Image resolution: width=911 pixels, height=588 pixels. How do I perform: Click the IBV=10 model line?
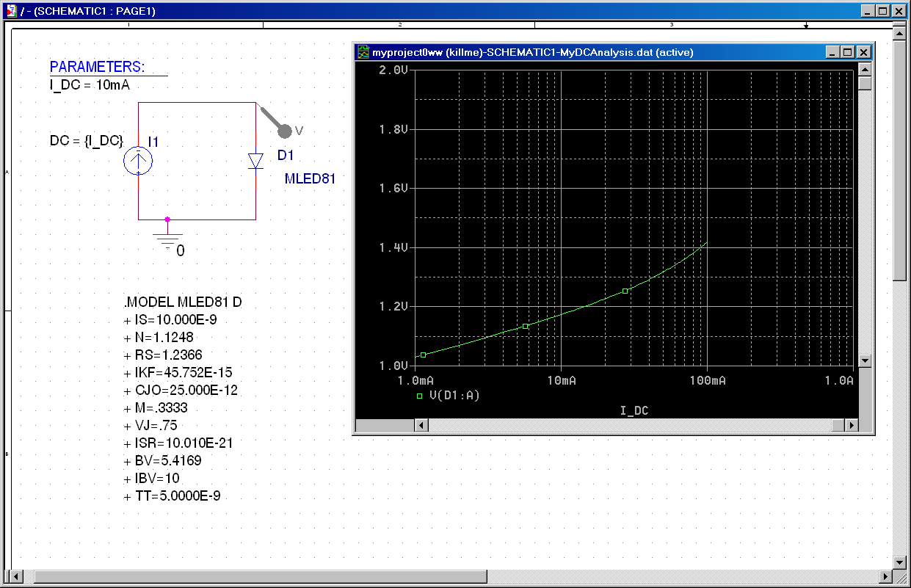click(x=152, y=479)
